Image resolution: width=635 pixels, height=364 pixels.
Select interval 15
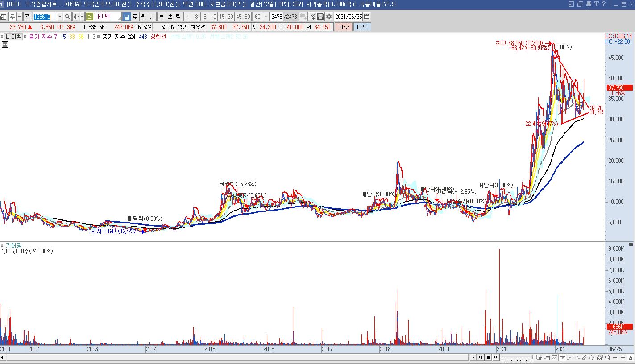[222, 17]
